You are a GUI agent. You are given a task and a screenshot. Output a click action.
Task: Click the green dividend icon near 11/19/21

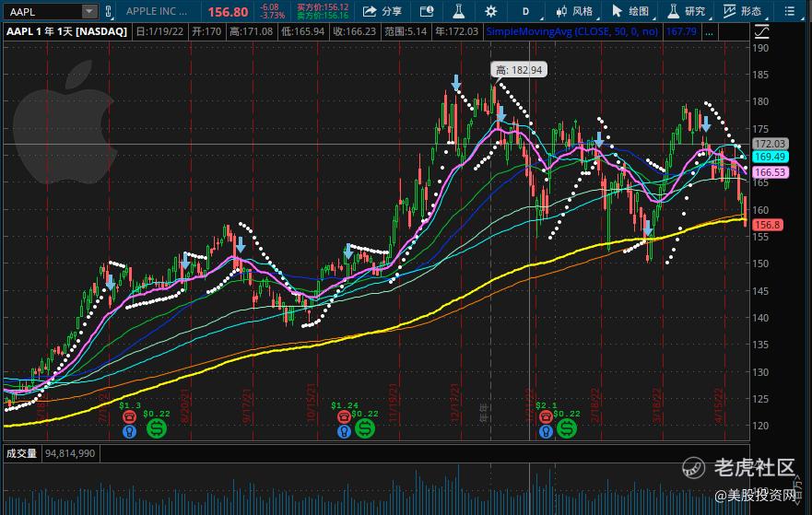pyautogui.click(x=365, y=428)
